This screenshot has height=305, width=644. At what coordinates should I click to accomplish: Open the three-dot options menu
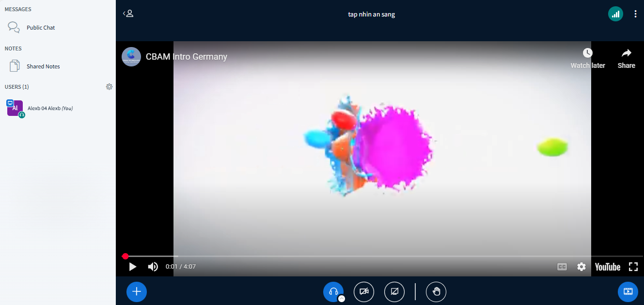tap(635, 14)
